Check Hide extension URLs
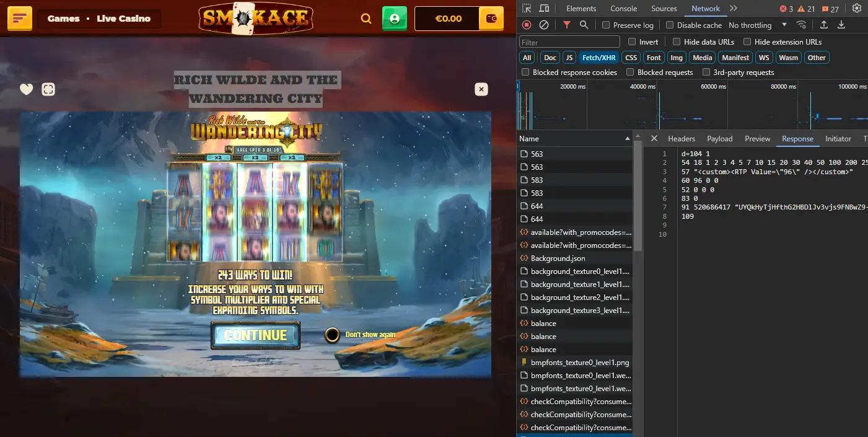The image size is (868, 437). [x=747, y=42]
